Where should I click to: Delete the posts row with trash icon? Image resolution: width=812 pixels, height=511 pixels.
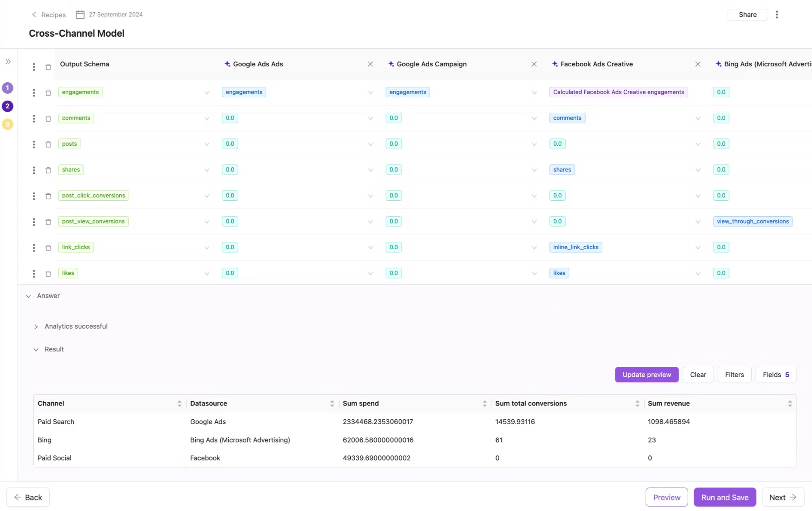[x=48, y=145]
